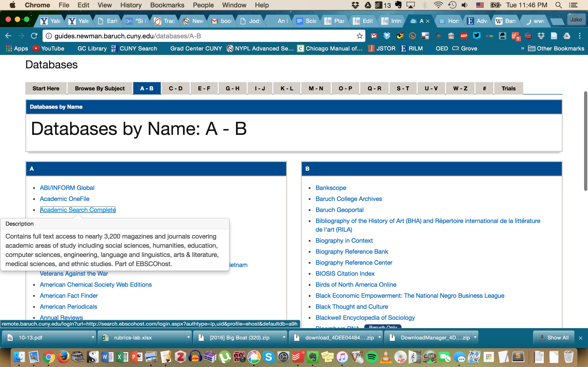Expand options for 10-13.pdf download
Image resolution: width=588 pixels, height=367 pixels.
click(93, 337)
